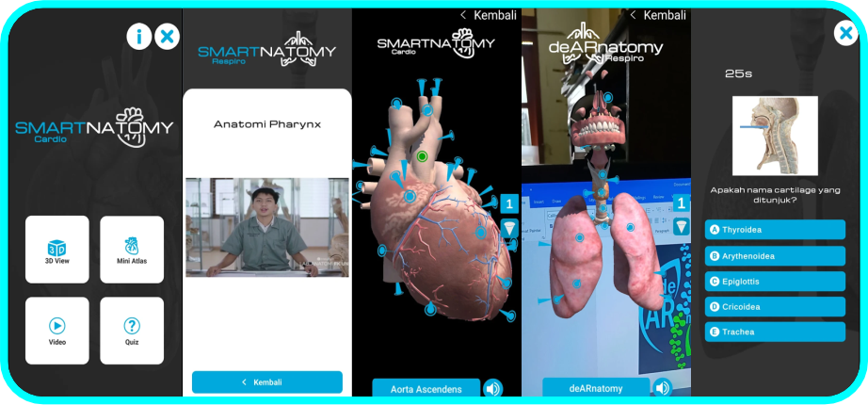This screenshot has width=868, height=405.
Task: Choose answer A Thyroidea
Action: click(775, 230)
